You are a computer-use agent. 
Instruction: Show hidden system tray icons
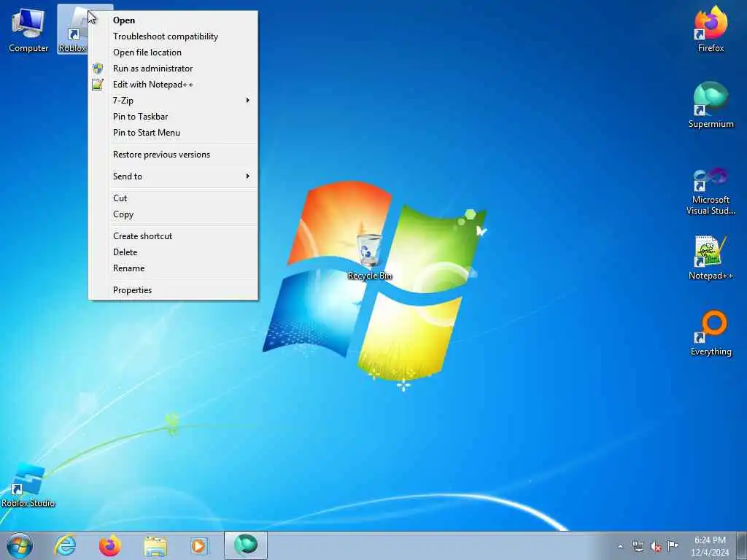coord(620,546)
